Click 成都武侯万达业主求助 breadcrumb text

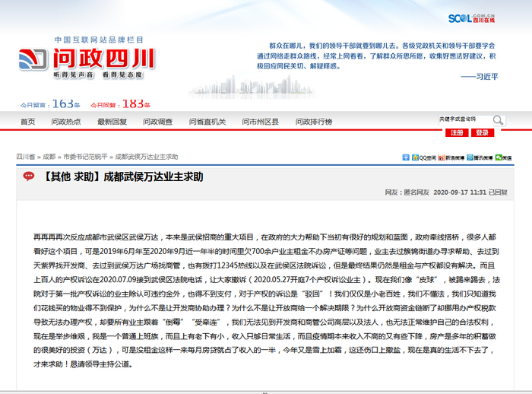coord(147,157)
